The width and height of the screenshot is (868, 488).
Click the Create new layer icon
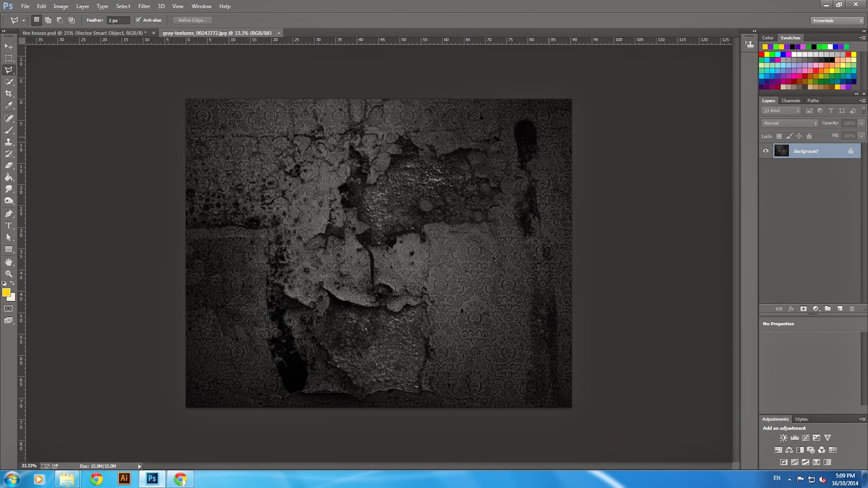point(840,309)
